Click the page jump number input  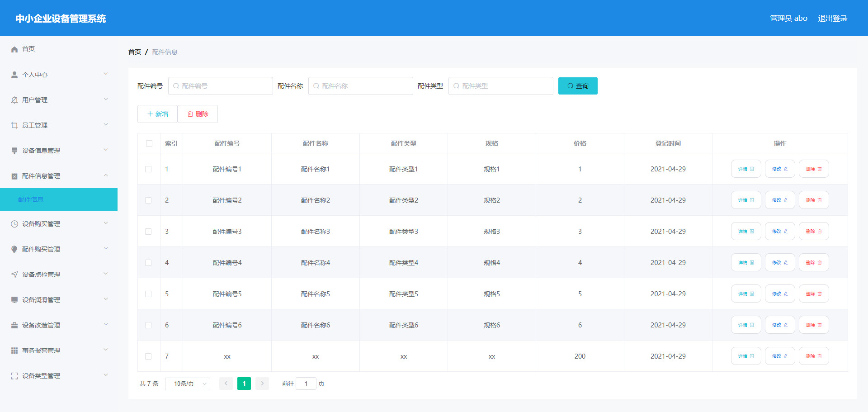pos(306,384)
